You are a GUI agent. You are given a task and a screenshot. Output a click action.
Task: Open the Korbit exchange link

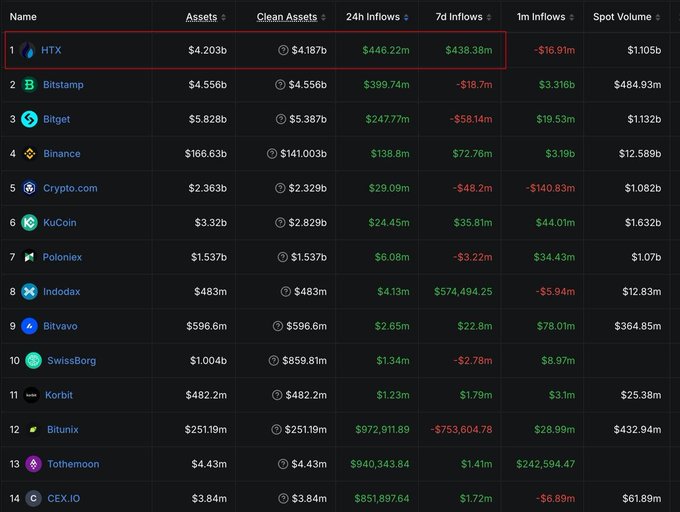coord(59,395)
